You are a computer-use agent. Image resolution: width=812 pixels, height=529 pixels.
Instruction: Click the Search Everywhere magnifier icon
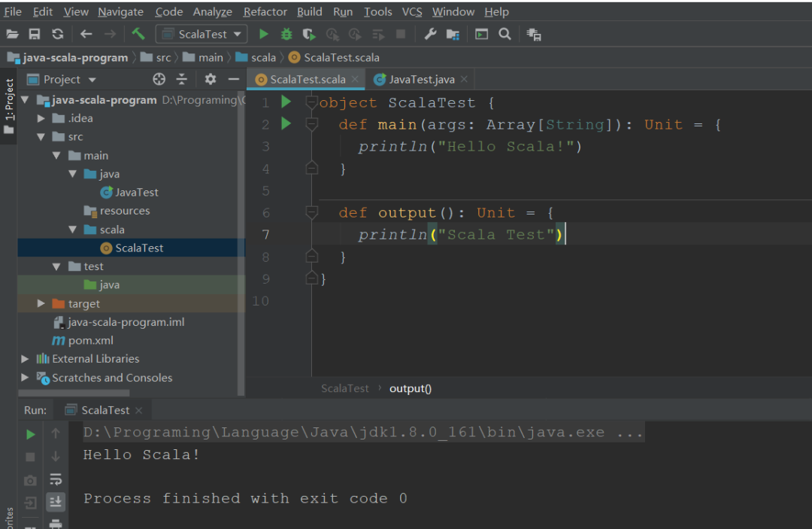click(x=504, y=35)
